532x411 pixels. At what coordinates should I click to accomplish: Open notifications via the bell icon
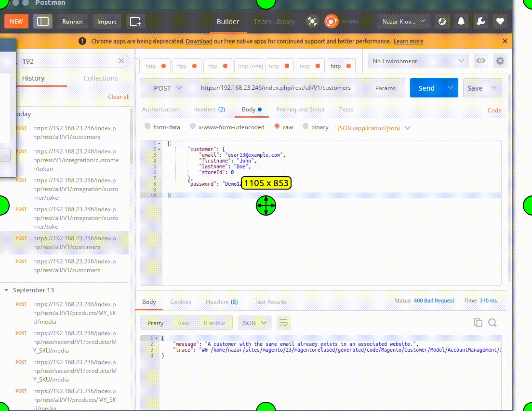(461, 21)
